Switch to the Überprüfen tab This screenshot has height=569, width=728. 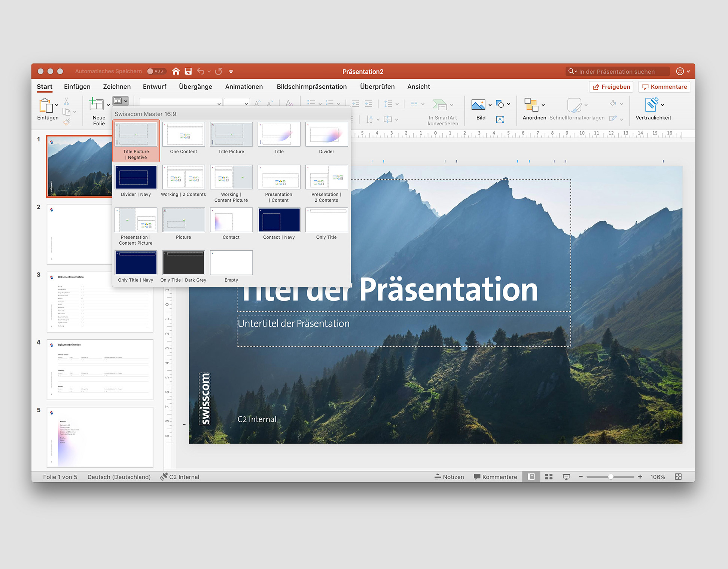point(377,86)
